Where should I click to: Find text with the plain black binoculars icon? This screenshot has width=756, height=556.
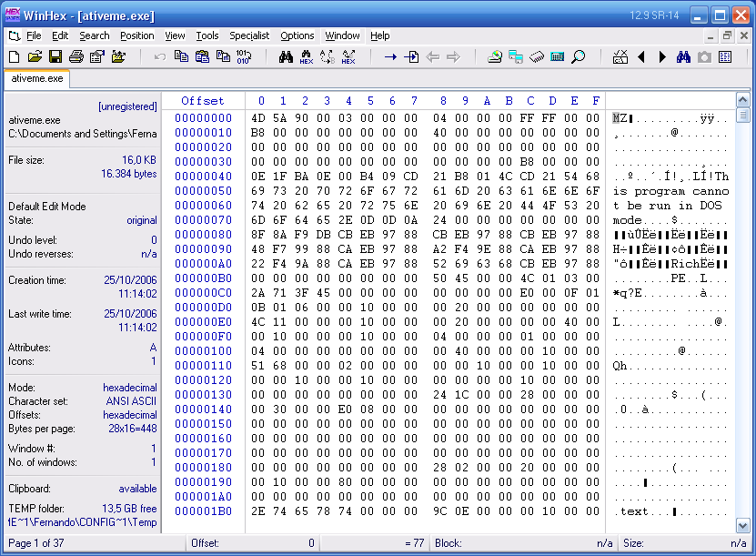[286, 57]
